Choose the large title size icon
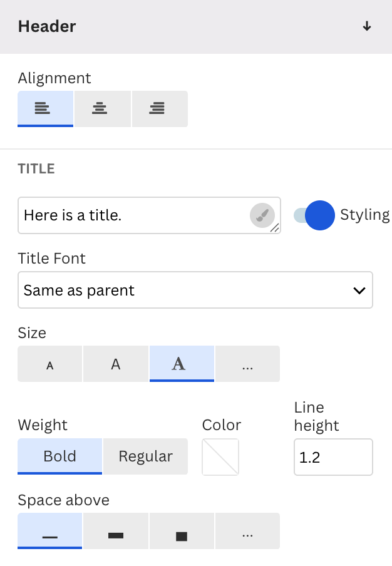 182,364
